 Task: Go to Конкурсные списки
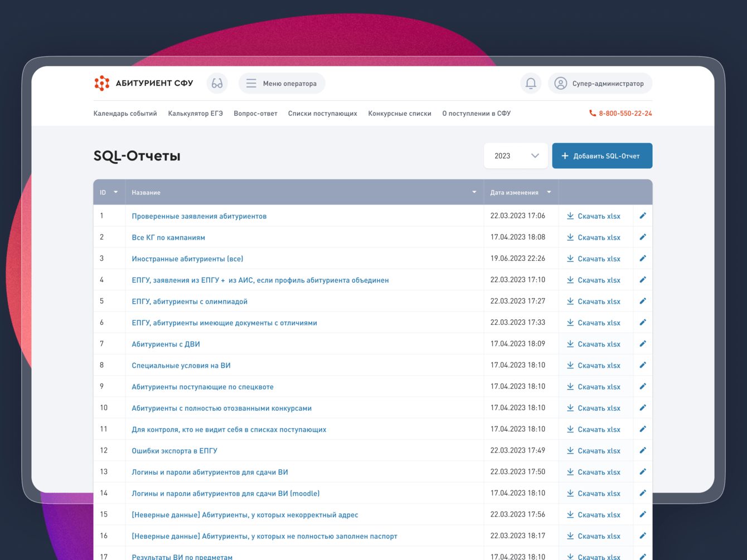click(400, 114)
